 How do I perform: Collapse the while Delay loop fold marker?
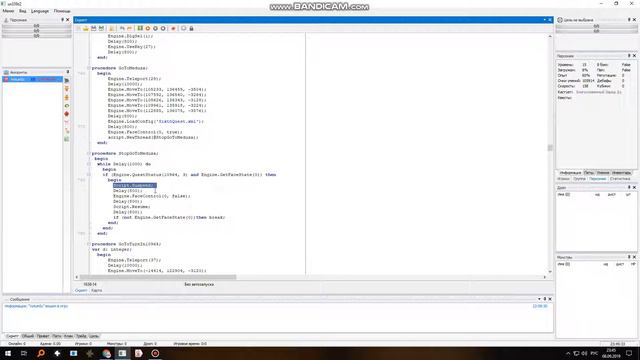point(89,164)
